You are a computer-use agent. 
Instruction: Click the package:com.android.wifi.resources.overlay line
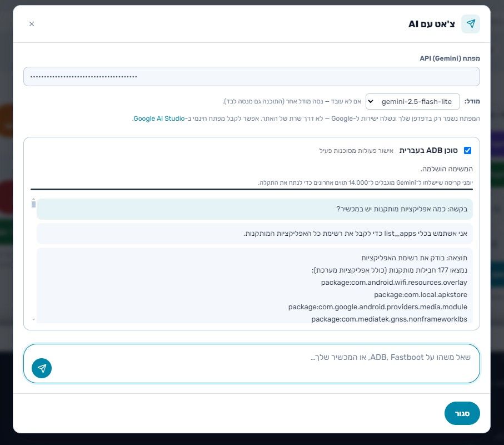[394, 283]
